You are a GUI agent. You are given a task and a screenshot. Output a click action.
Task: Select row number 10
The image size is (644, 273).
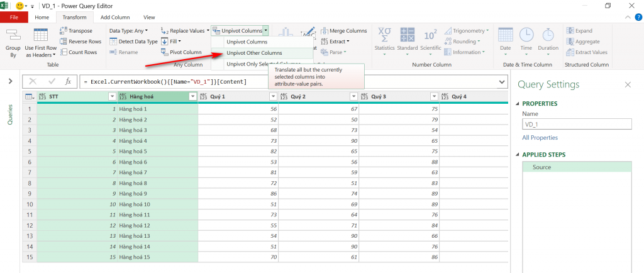coord(30,204)
